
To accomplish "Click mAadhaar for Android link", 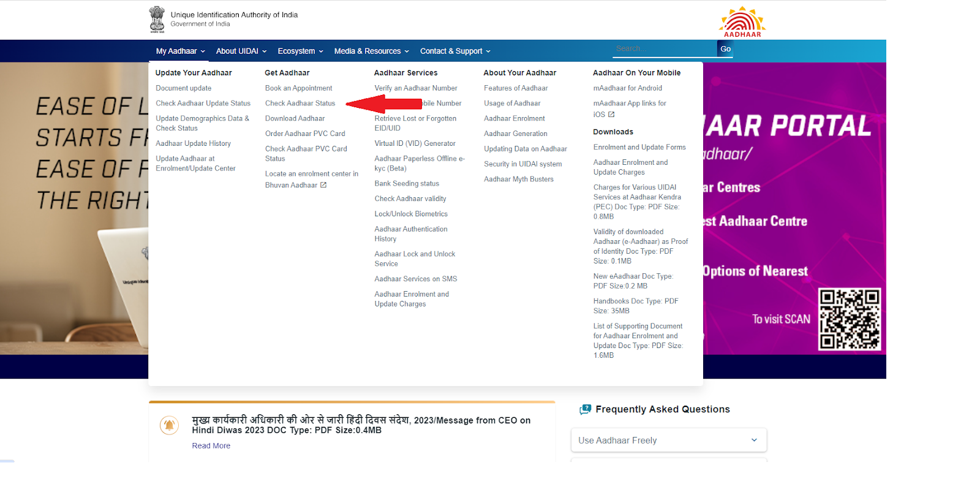I will 627,88.
